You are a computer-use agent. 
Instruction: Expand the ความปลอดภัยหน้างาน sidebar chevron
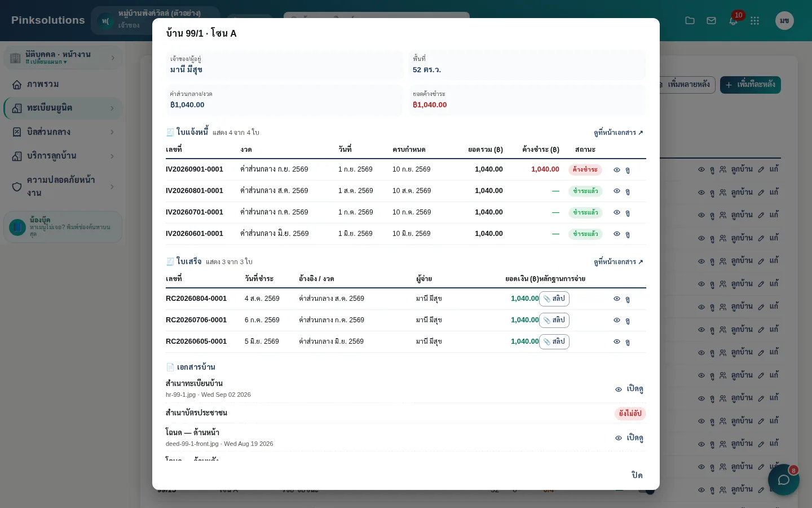tap(112, 187)
